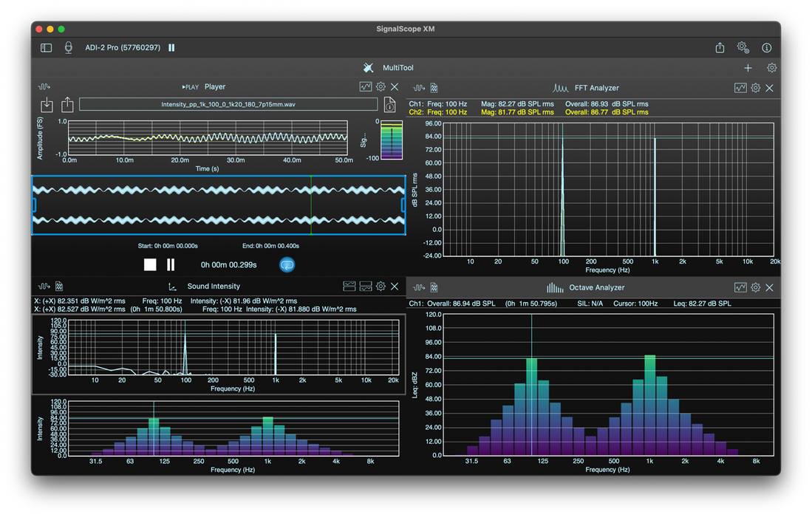Open the FFT Analyzer data file icon
Image resolution: width=812 pixels, height=517 pixels.
(434, 88)
